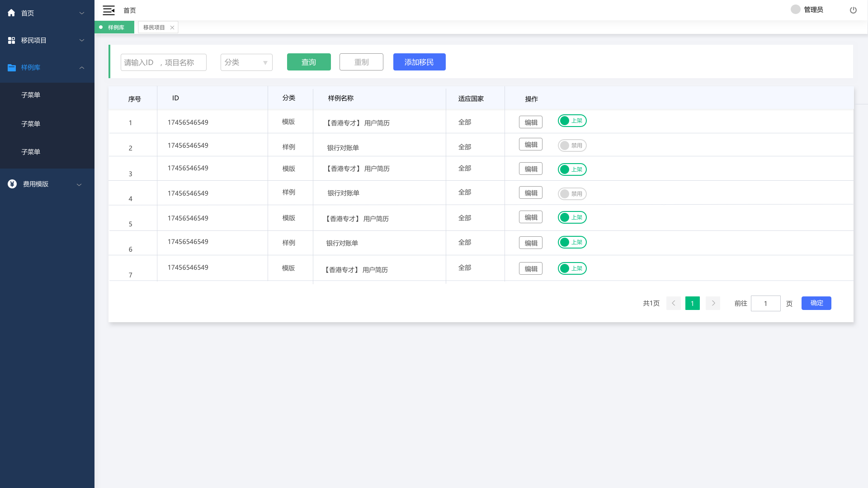The image size is (868, 488).
Task: Collapse the 样例库 menu chevron
Action: point(82,67)
